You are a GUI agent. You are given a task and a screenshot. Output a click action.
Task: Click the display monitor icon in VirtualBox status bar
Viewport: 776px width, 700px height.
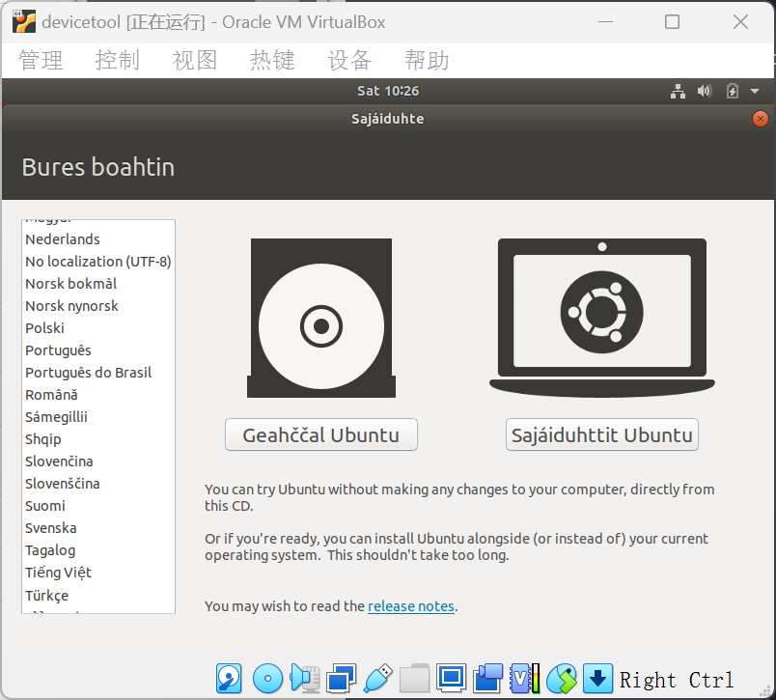(451, 678)
